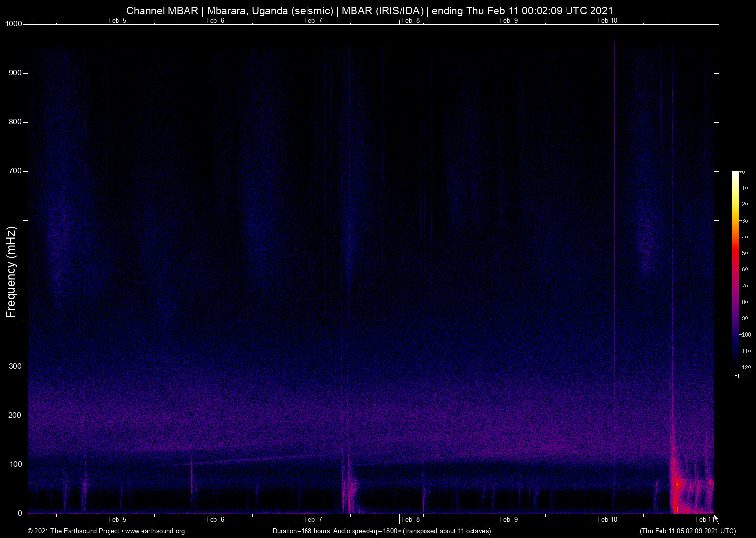Click the Frequency (mHz) axis title

(x=11, y=272)
